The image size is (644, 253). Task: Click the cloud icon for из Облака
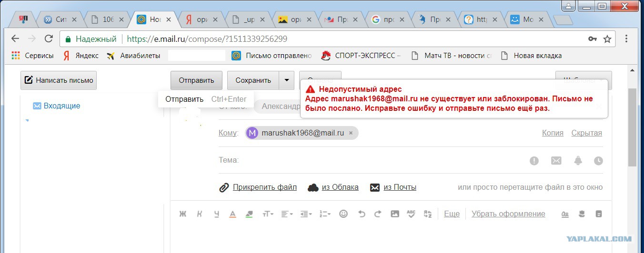click(313, 187)
